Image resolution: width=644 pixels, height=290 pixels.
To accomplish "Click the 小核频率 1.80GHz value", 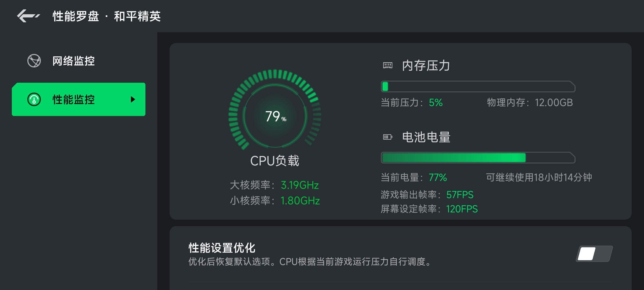I will coord(300,201).
